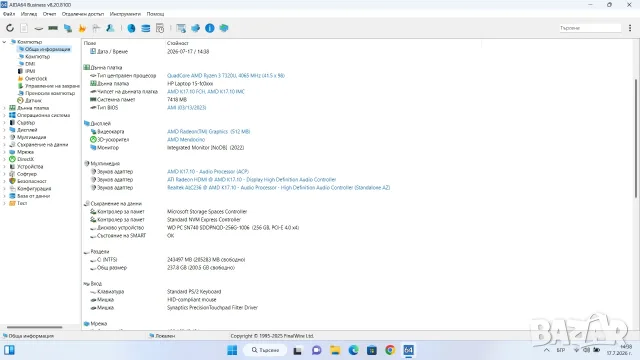Open the memory benchmark green RAM icon

pos(53,28)
